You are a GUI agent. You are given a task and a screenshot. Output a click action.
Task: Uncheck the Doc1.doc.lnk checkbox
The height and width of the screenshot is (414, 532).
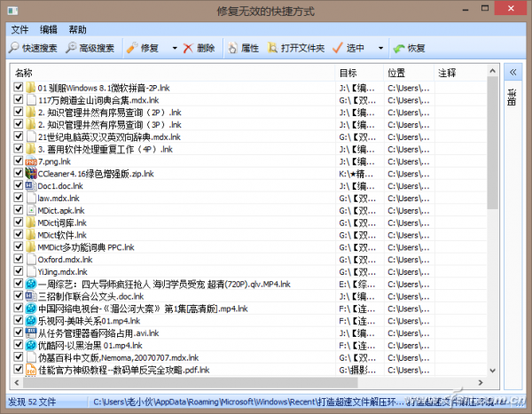[x=19, y=186]
